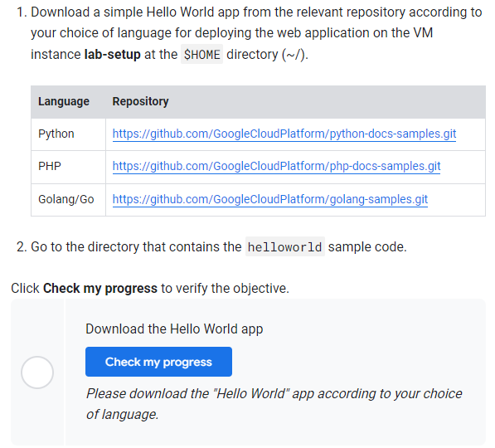Click bold Check my progress text in sentence

click(x=100, y=289)
